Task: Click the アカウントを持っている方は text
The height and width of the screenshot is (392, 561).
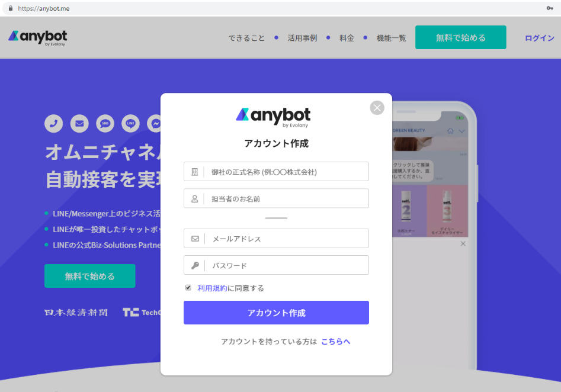Action: [269, 341]
